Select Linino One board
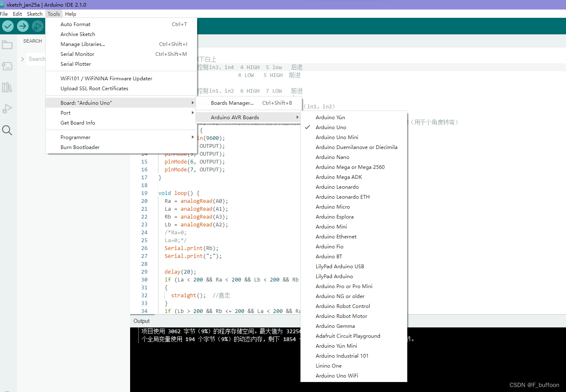The height and width of the screenshot is (392, 566). [x=354, y=366]
